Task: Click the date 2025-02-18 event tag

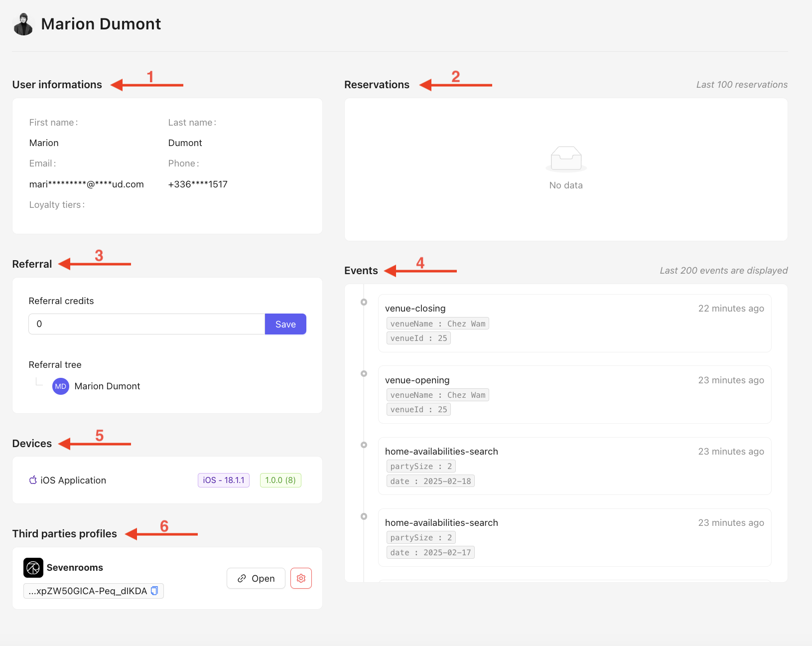Action: point(430,481)
